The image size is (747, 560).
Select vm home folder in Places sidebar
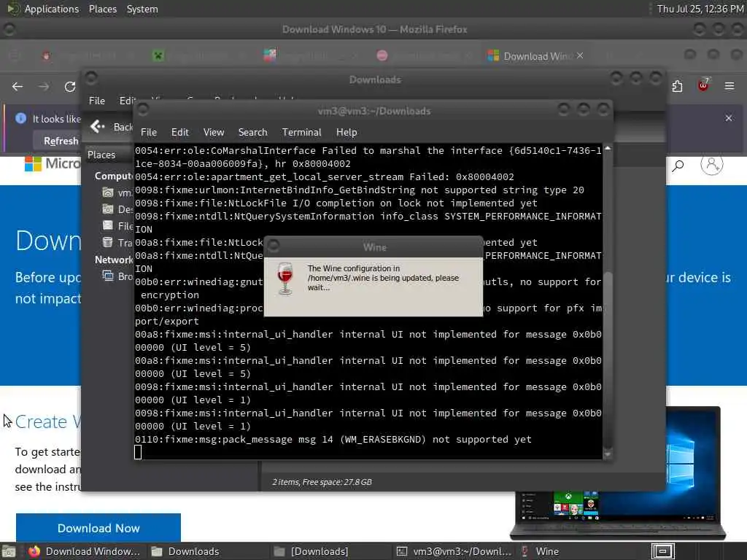coord(117,192)
